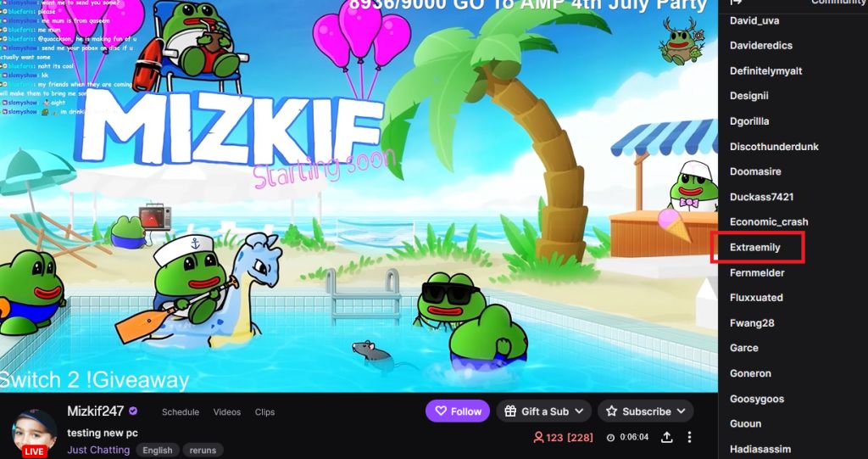Click the stream uptime clock icon

610,438
